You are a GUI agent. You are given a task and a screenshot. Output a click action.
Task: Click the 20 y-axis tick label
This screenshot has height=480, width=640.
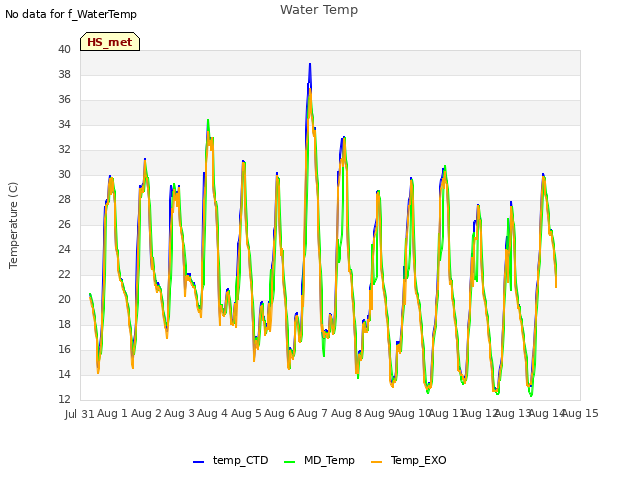tap(64, 300)
